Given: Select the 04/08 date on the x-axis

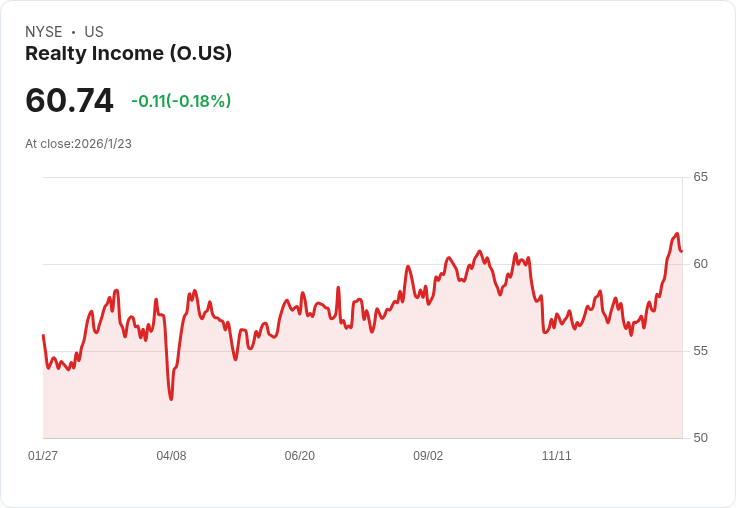Looking at the screenshot, I should click(171, 456).
